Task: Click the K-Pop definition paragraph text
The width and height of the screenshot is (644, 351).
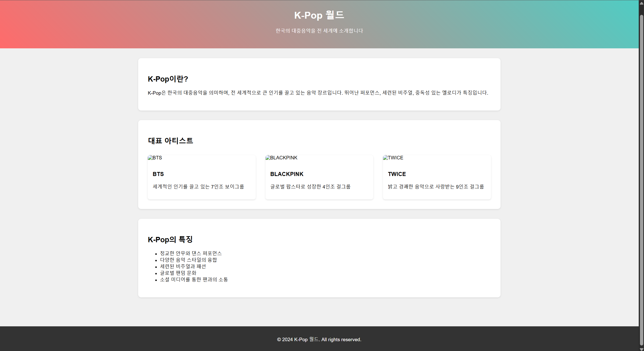Action: point(318,93)
